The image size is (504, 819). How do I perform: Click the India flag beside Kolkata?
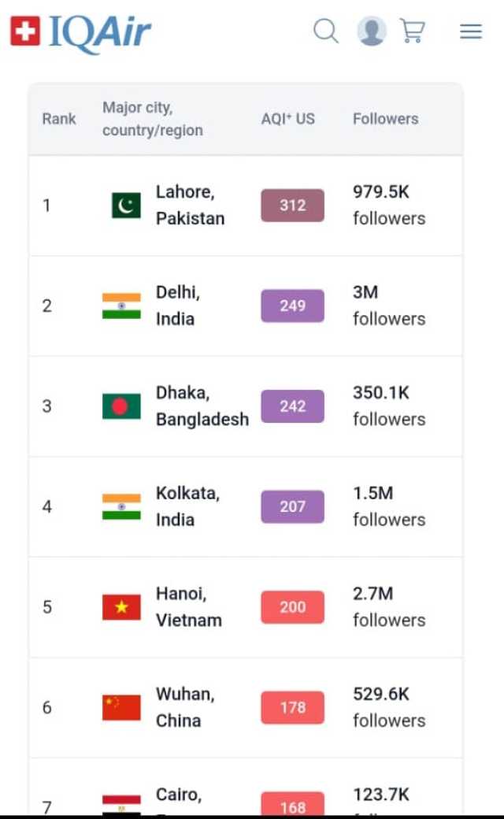coord(121,506)
